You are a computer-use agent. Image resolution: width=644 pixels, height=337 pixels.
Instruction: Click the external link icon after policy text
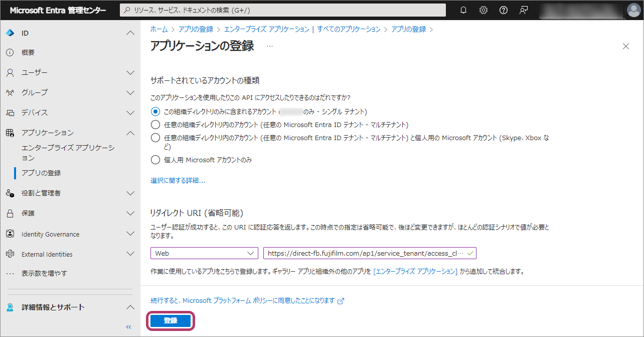tap(341, 301)
